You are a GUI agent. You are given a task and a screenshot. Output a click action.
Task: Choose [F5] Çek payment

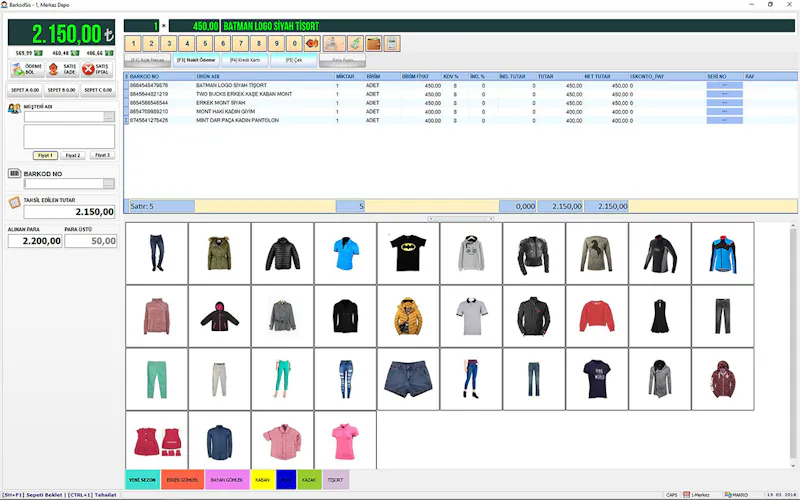293,60
